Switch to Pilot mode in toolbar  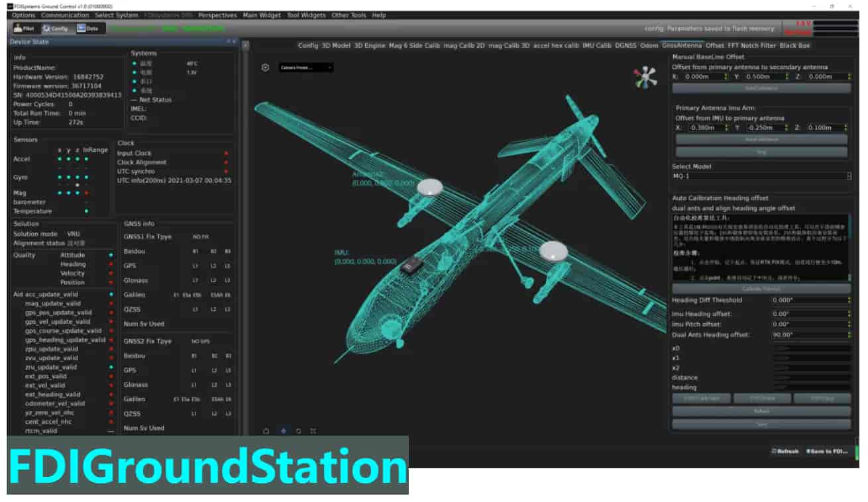tap(25, 28)
